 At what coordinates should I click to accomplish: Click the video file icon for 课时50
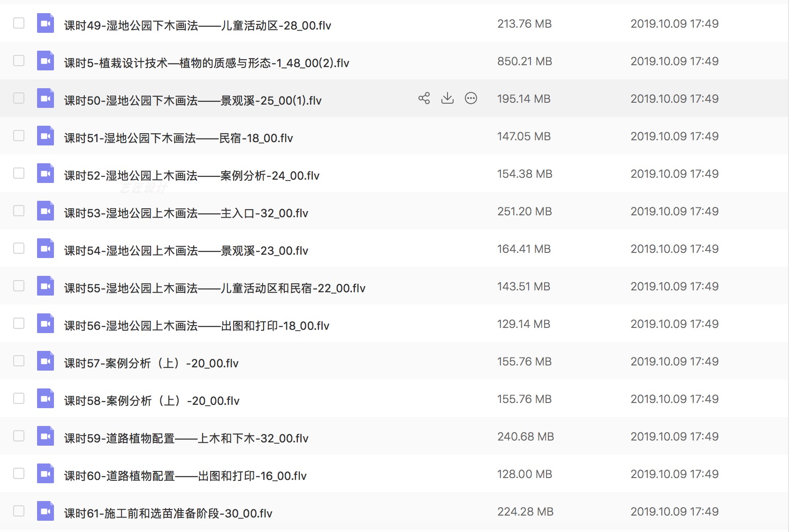[x=46, y=98]
